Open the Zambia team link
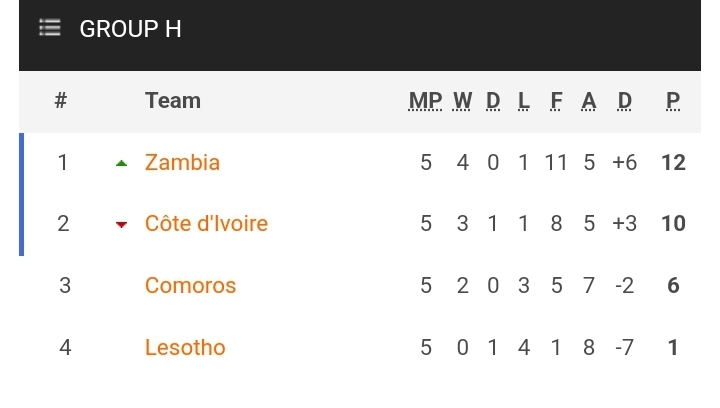720x408 pixels. point(182,162)
